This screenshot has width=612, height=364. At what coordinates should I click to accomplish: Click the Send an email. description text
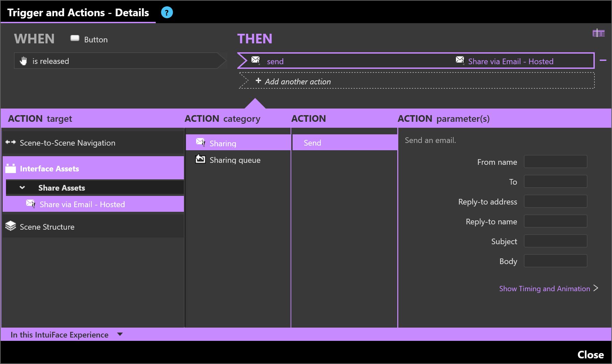[x=430, y=140]
